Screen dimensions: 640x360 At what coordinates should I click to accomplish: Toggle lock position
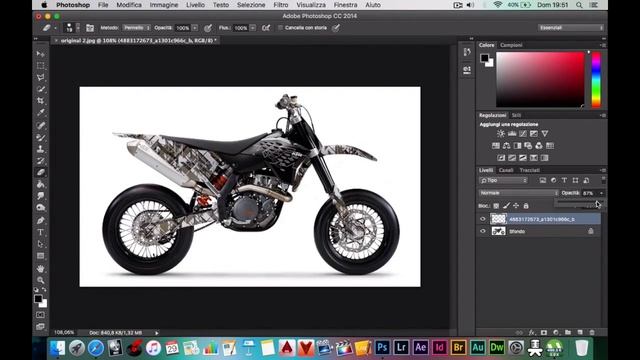coord(516,206)
